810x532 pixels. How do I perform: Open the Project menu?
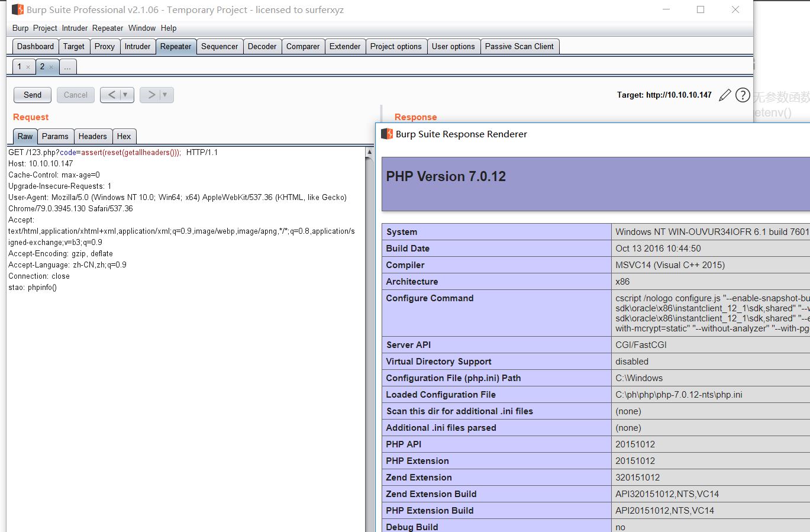pyautogui.click(x=45, y=28)
